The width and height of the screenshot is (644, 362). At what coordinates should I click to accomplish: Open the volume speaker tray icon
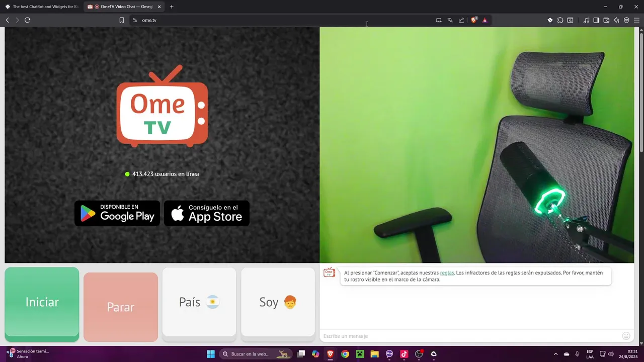tap(611, 354)
